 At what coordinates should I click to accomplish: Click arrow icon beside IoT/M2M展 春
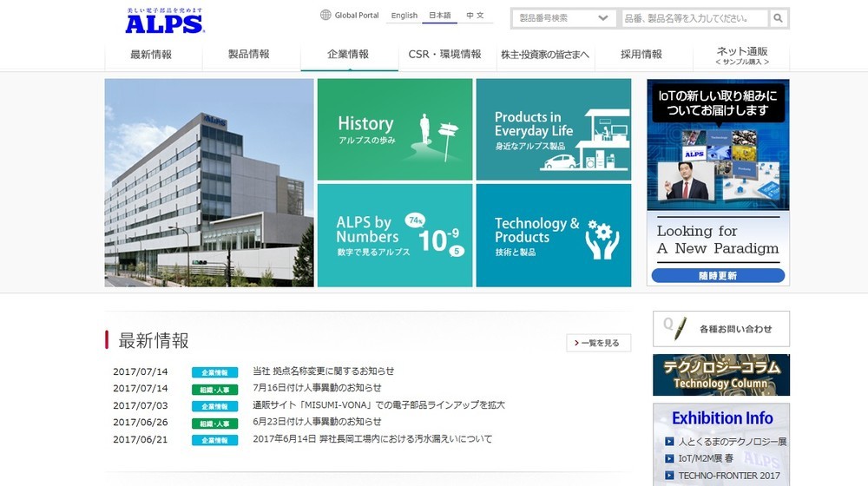(669, 458)
